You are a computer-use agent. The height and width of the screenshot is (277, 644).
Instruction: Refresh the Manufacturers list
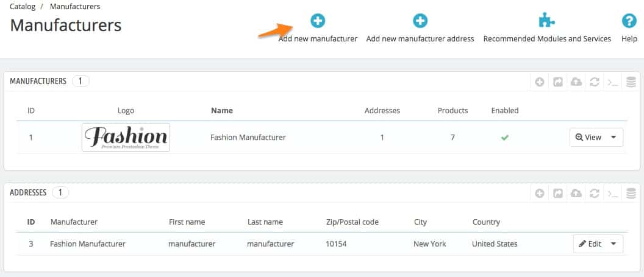click(x=595, y=82)
